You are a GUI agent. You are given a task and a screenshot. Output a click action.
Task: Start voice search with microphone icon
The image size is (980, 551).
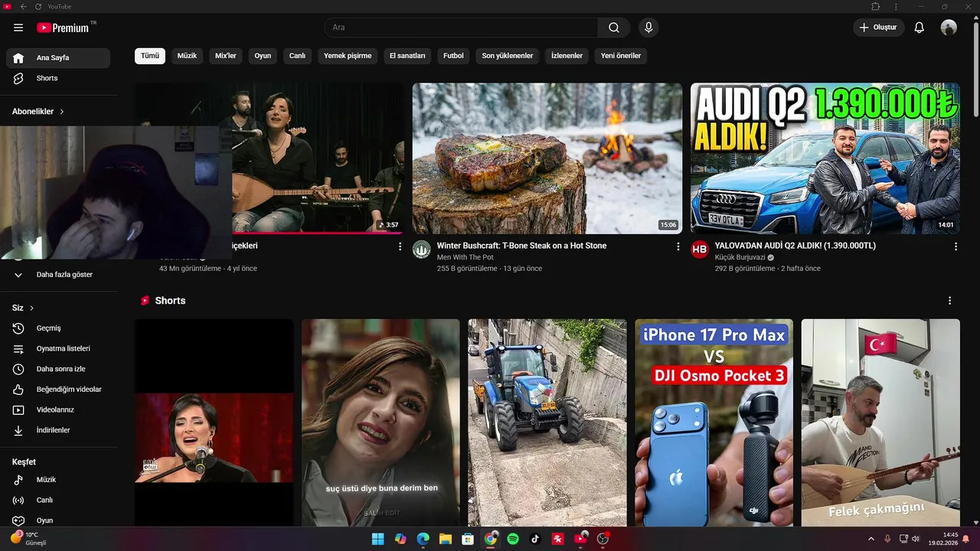(648, 28)
